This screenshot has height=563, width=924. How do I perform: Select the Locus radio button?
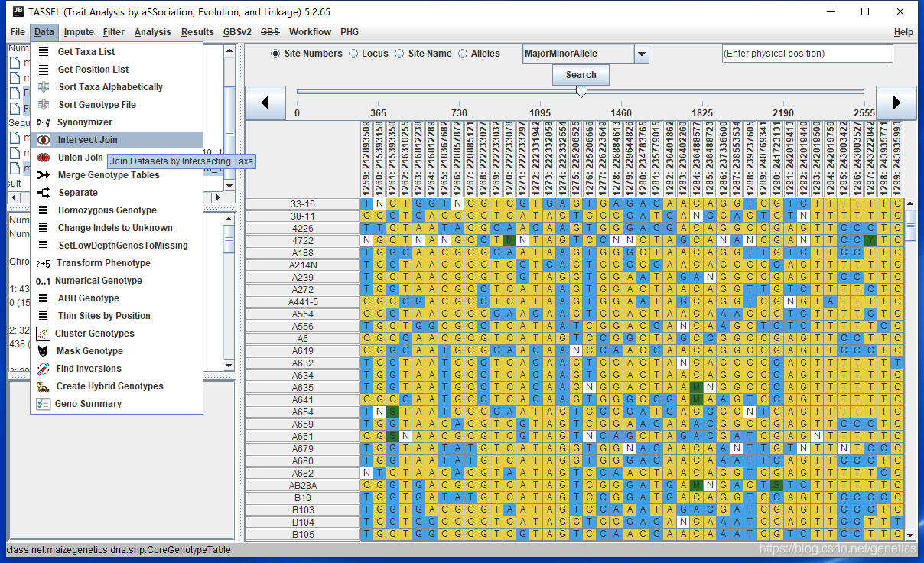pos(353,54)
